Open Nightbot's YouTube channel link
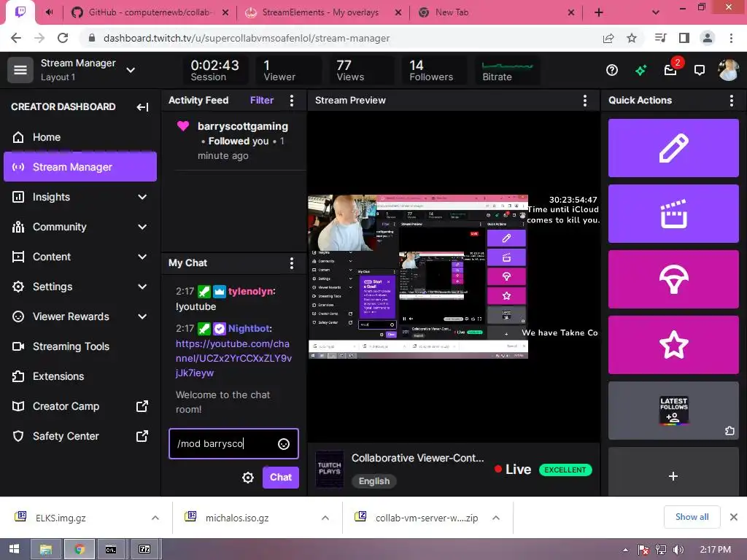Screen dimensions: 747x560 point(233,358)
